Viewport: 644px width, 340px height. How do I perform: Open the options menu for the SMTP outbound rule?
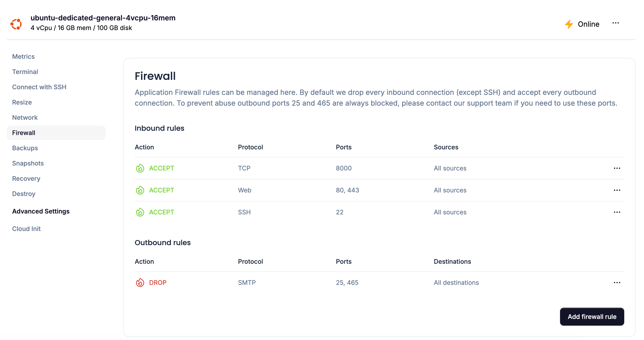[x=617, y=282]
